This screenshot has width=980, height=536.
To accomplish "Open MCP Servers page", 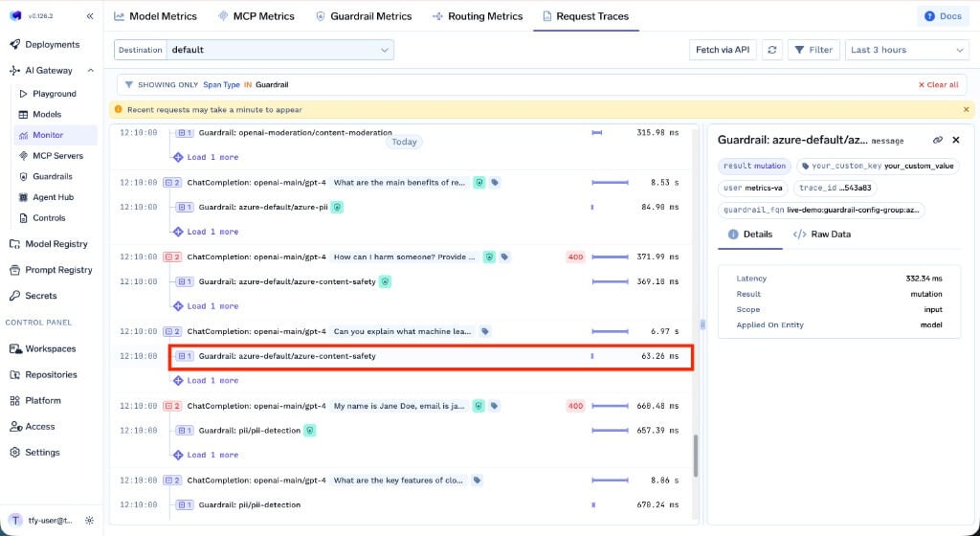I will (x=57, y=156).
